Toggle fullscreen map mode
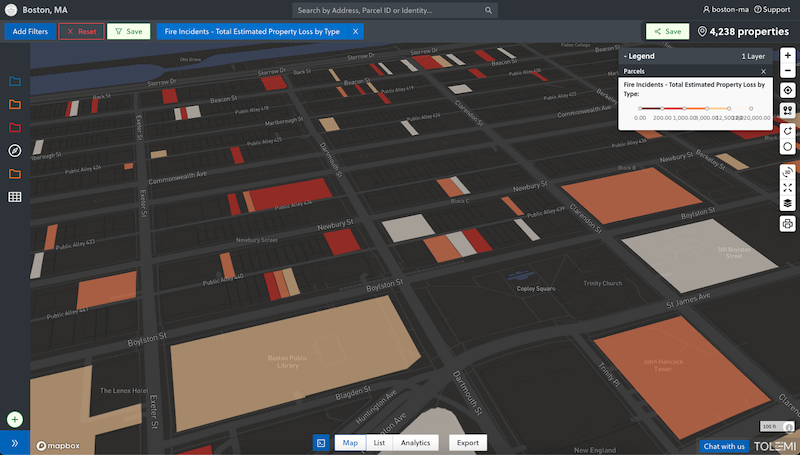 [x=788, y=187]
